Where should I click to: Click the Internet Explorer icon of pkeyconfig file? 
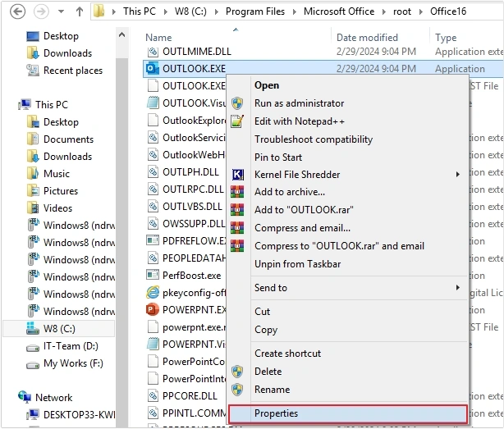pos(153,293)
